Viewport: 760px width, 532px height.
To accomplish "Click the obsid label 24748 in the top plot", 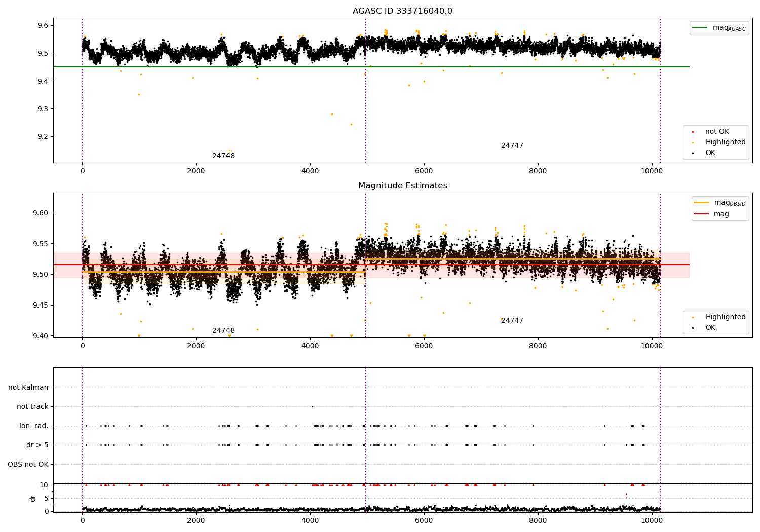I will [223, 156].
